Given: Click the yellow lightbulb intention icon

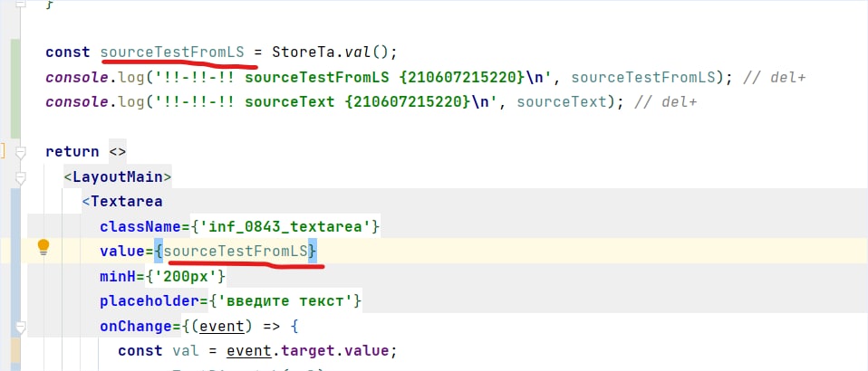Looking at the screenshot, I should point(43,249).
